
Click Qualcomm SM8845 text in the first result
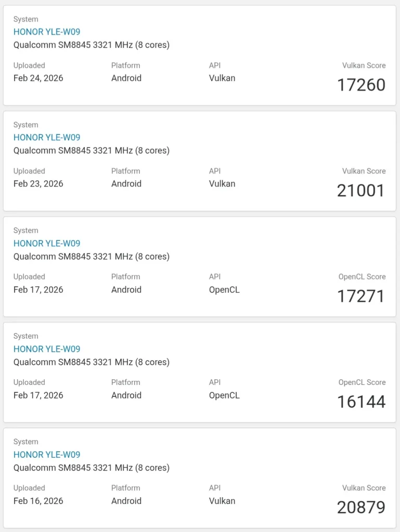tap(91, 45)
